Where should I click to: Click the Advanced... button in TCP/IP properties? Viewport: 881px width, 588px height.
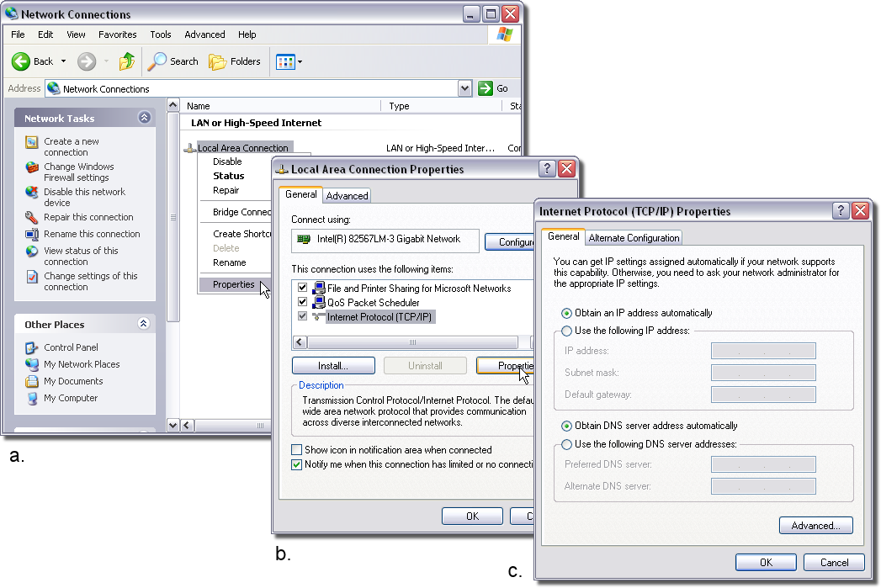pyautogui.click(x=815, y=526)
